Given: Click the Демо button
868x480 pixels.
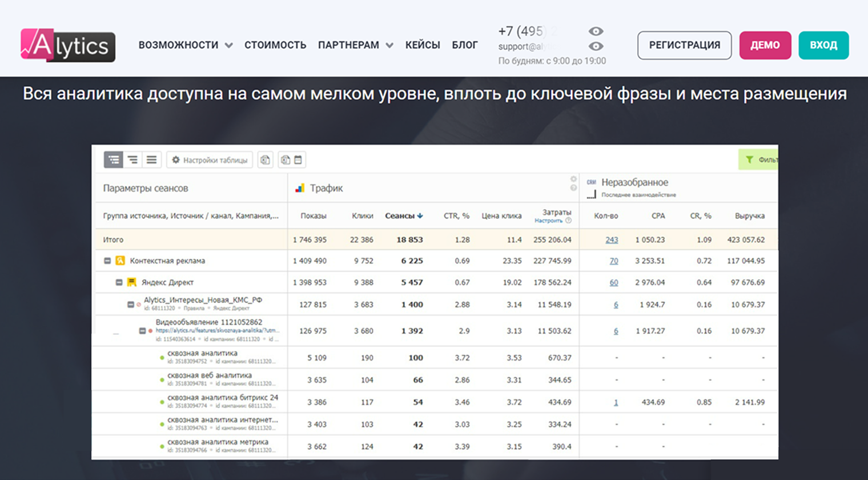Looking at the screenshot, I should coord(765,45).
